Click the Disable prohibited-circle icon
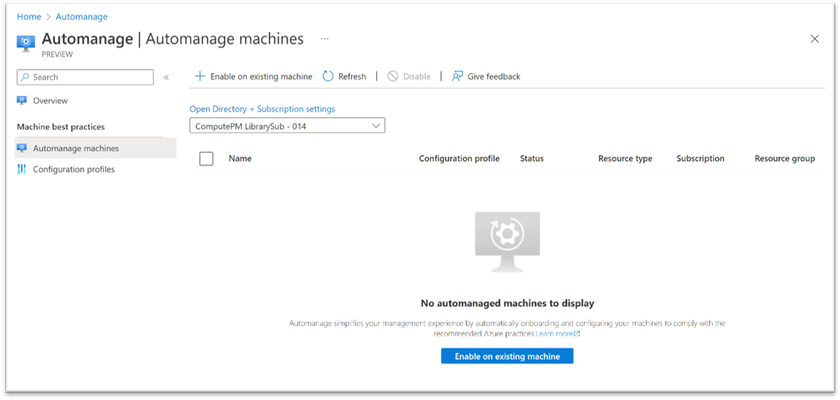Image resolution: width=840 pixels, height=400 pixels. tap(393, 77)
